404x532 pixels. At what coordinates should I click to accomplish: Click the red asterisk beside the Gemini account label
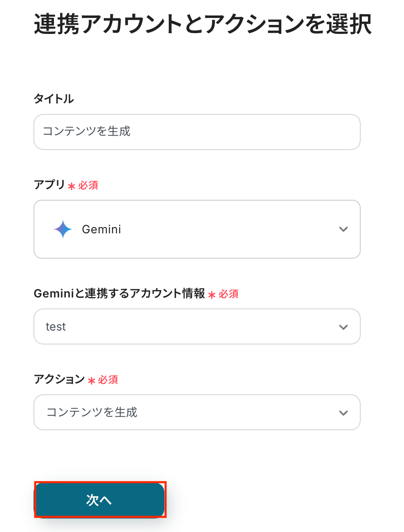pos(212,295)
